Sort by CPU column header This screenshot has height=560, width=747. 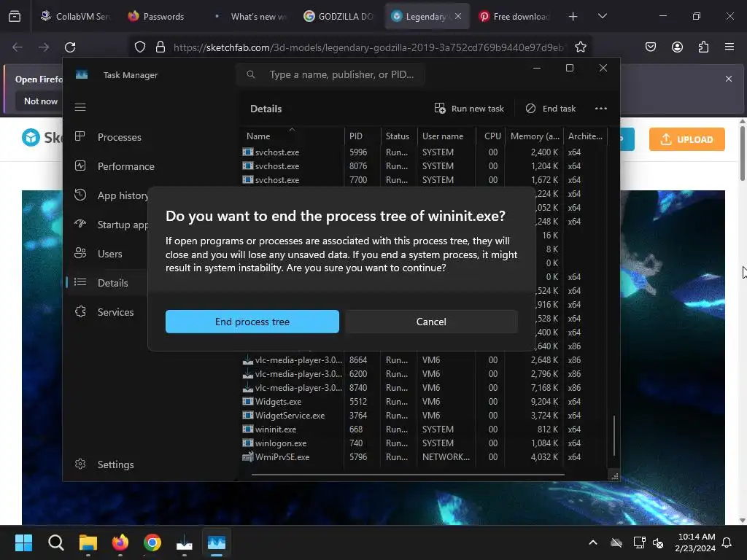tap(490, 136)
